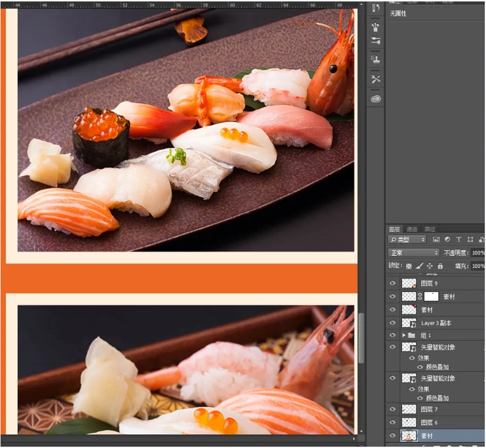Open the Tool Presets wrench icon
This screenshot has width=486, height=448.
375,79
